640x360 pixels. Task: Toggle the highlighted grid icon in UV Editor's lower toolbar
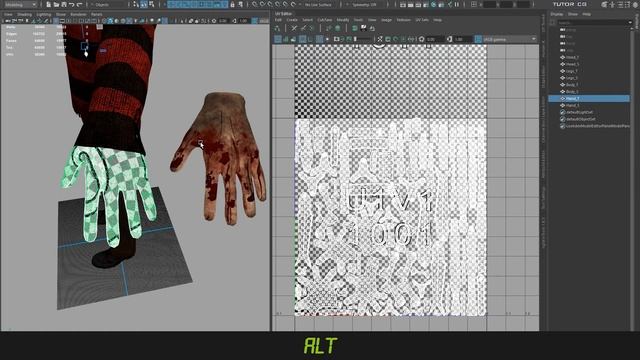[319, 39]
